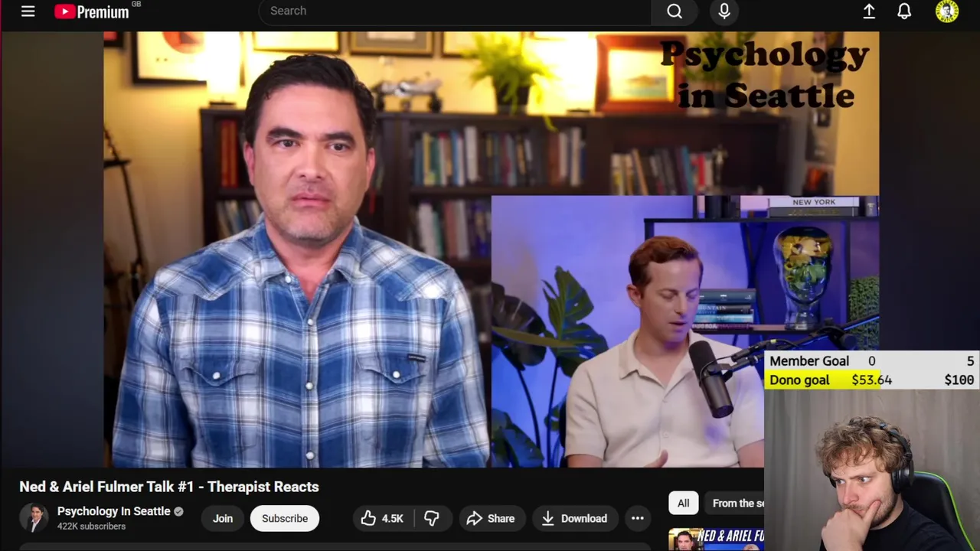
Task: Like the video with 4.5K likes
Action: [382, 518]
